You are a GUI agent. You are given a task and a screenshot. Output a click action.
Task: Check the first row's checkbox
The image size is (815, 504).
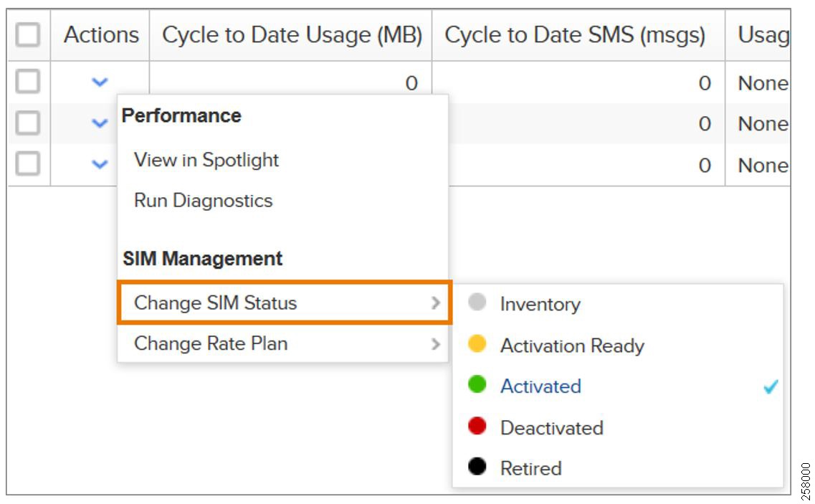coord(28,81)
